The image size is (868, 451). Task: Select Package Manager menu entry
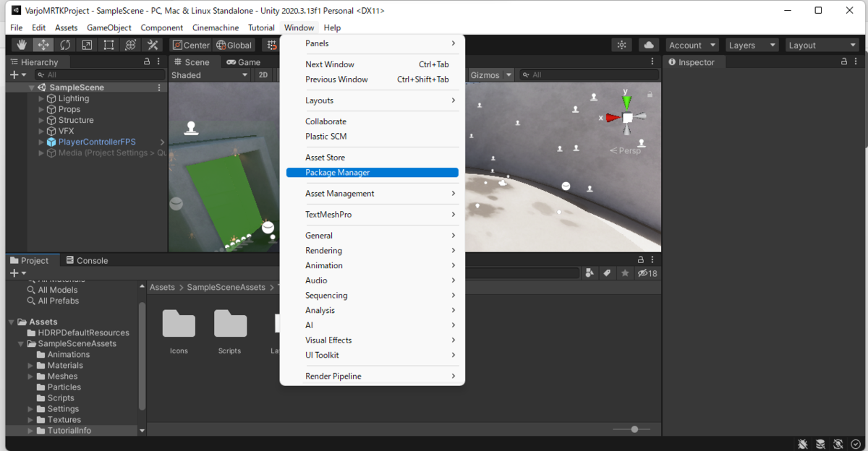click(373, 172)
